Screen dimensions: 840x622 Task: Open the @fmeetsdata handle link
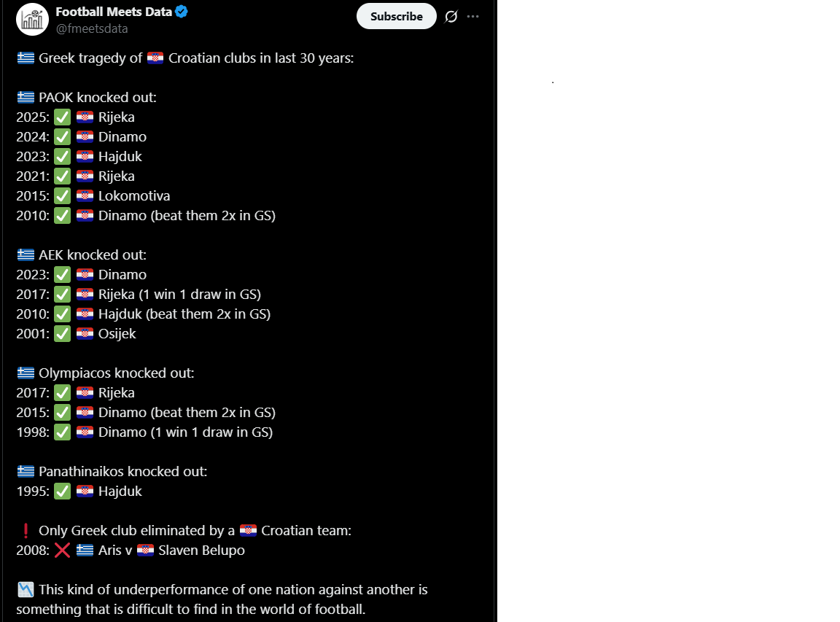coord(92,29)
